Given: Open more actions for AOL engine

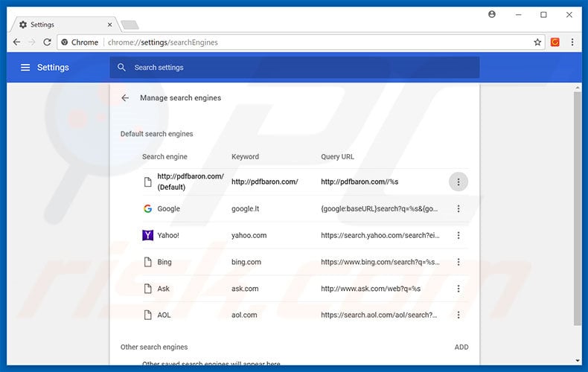Looking at the screenshot, I should coord(458,315).
